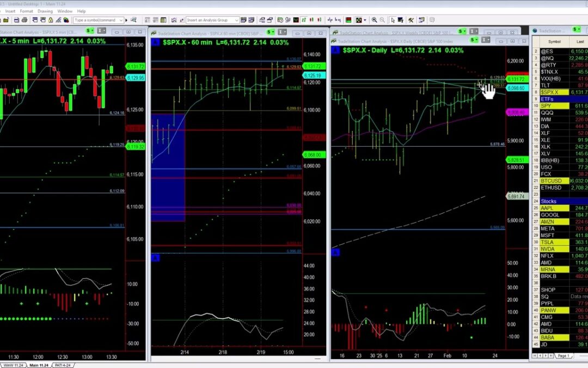Open the symbol/command dropdown
The image size is (588, 368).
tap(120, 20)
